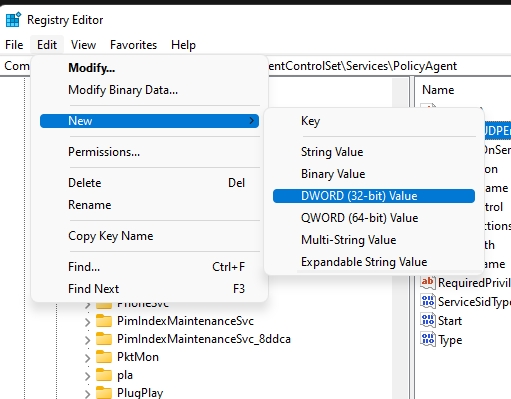Screen dimensions: 511x399
Task: Expand the PktMon tree node
Action: (x=87, y=358)
